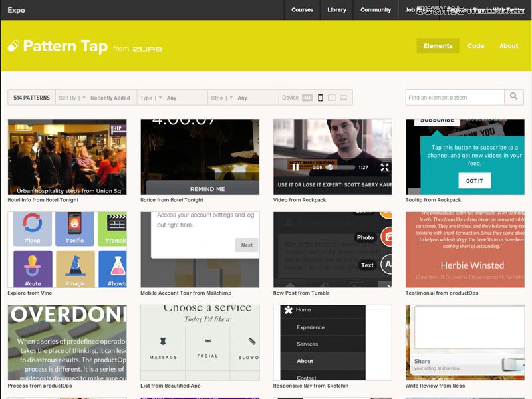Screen dimensions: 532x399
Task: Open the Courses menu item
Action: 302,10
